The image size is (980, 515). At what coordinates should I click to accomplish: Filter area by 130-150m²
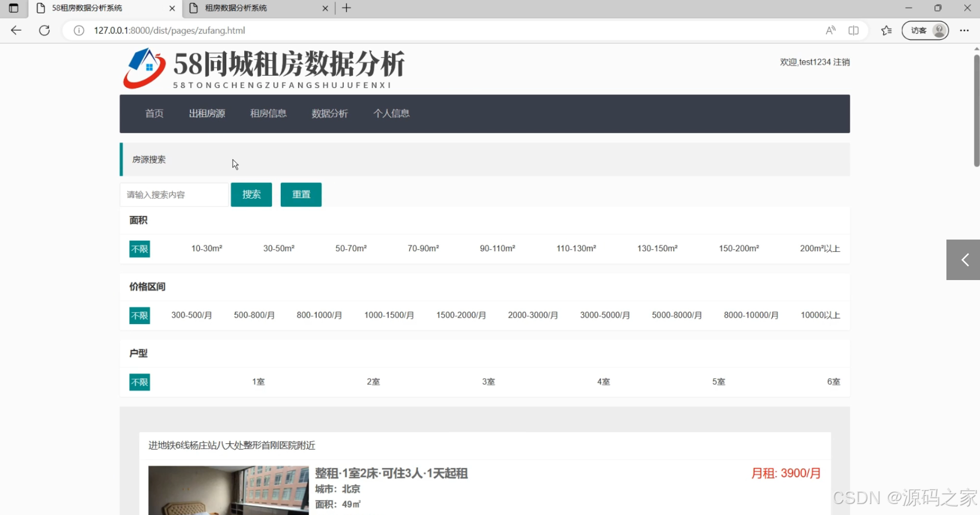tap(657, 248)
